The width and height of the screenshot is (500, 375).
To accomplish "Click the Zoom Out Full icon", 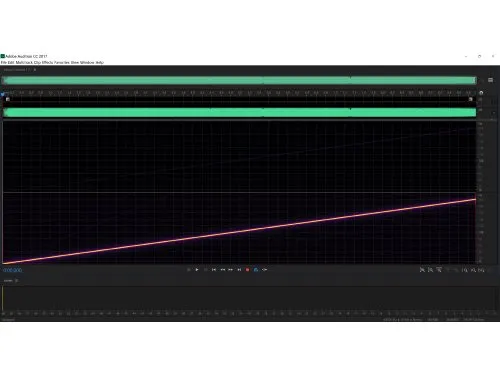I will (x=456, y=270).
